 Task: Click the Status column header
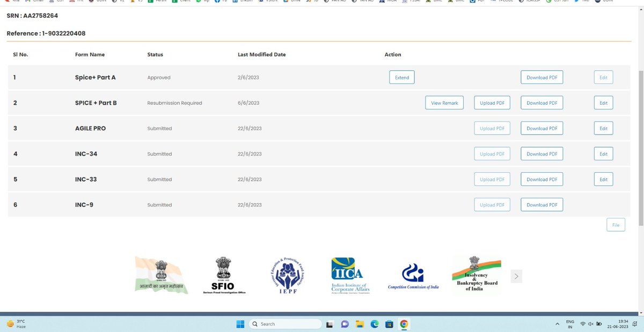point(155,55)
